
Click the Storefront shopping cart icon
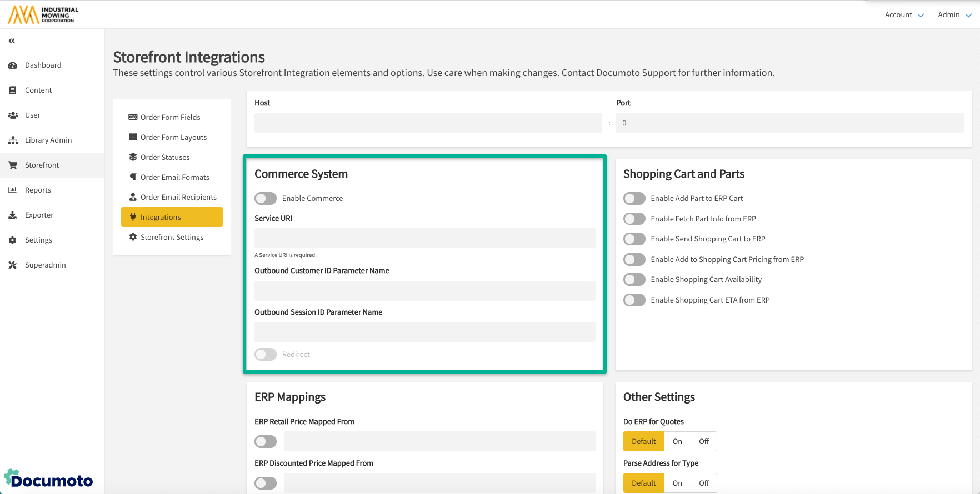(13, 165)
